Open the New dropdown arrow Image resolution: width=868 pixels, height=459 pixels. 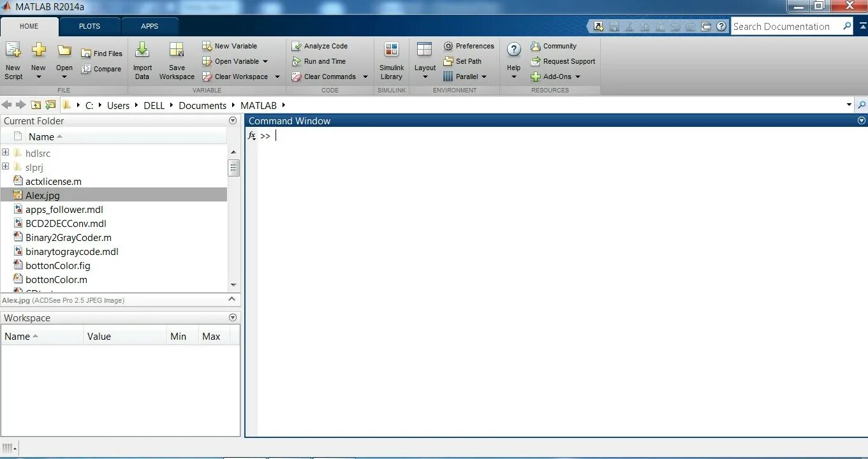click(38, 77)
